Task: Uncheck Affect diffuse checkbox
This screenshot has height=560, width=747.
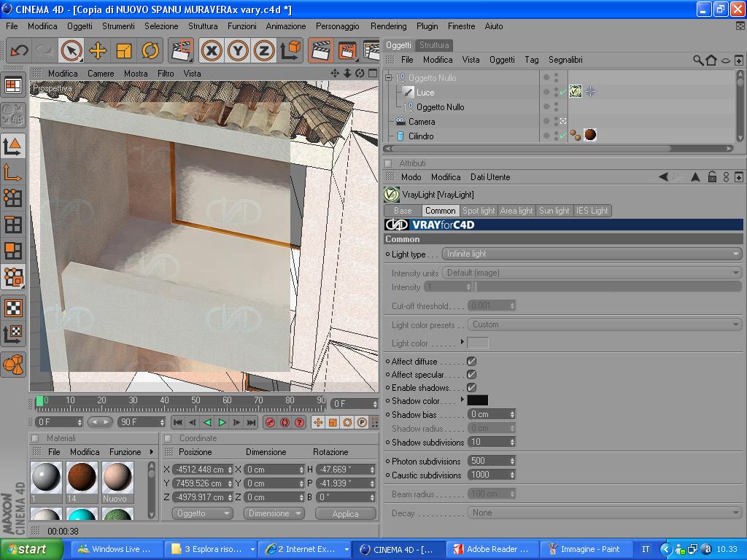Action: [x=471, y=362]
